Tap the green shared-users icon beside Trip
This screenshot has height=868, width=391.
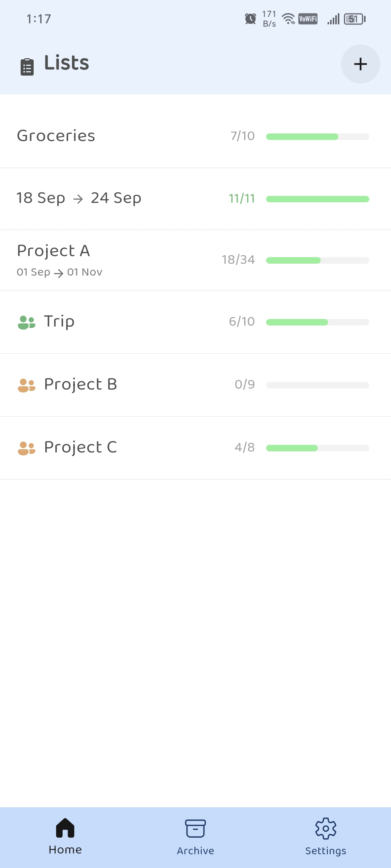pyautogui.click(x=26, y=322)
